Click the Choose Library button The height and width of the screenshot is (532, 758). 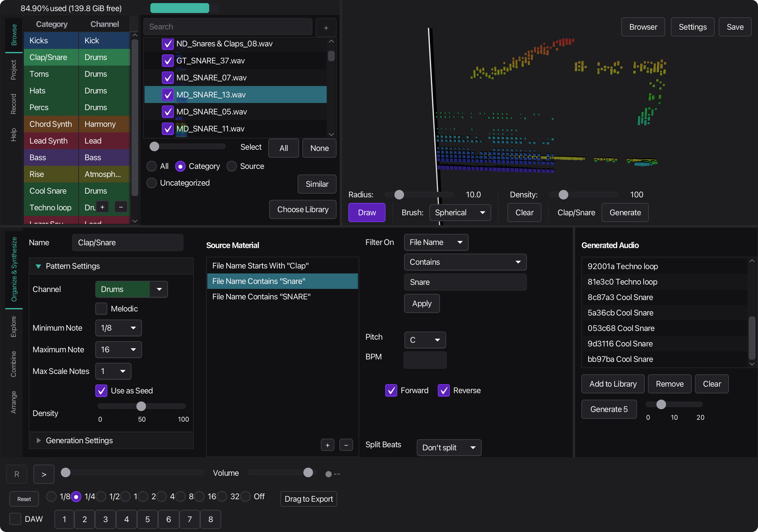302,209
